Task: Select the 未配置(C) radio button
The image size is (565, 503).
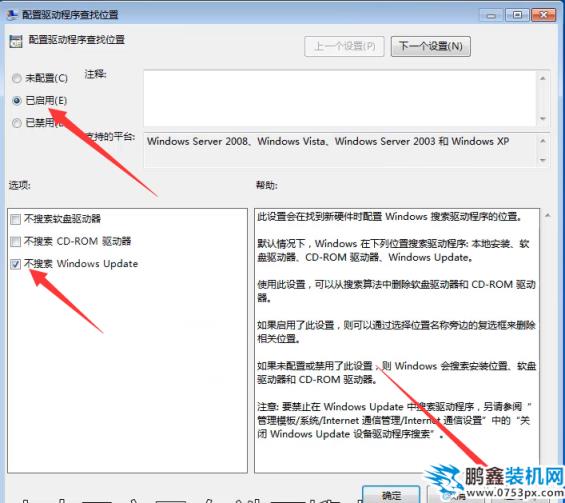Action: [17, 78]
